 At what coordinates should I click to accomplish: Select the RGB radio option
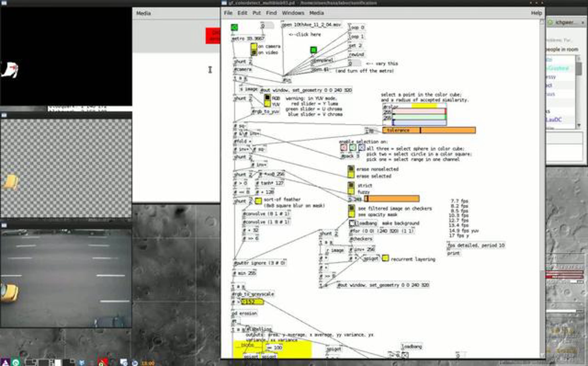[267, 98]
